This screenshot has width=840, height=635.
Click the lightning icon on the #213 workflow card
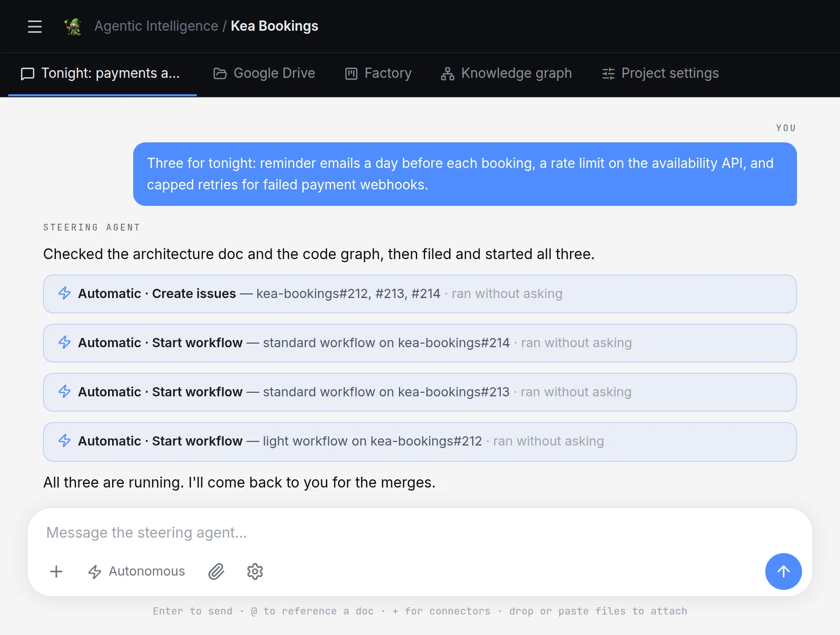[65, 391]
